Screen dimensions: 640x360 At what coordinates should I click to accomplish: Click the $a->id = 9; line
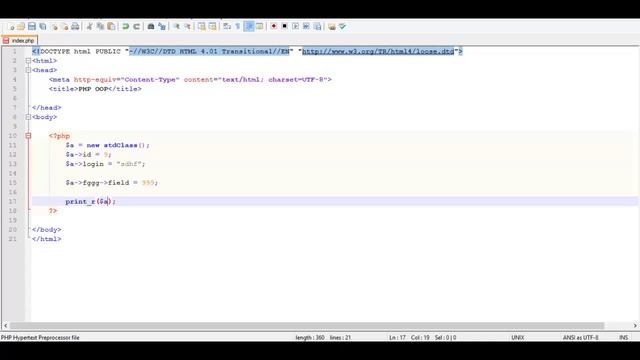pos(88,155)
